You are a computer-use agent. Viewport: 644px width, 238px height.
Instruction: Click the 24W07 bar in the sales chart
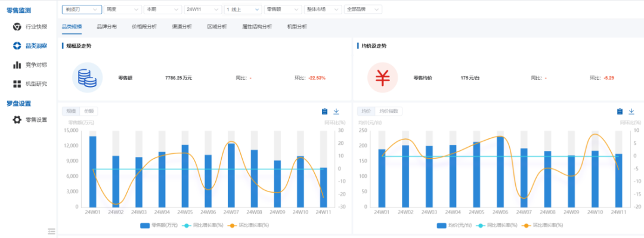231,175
